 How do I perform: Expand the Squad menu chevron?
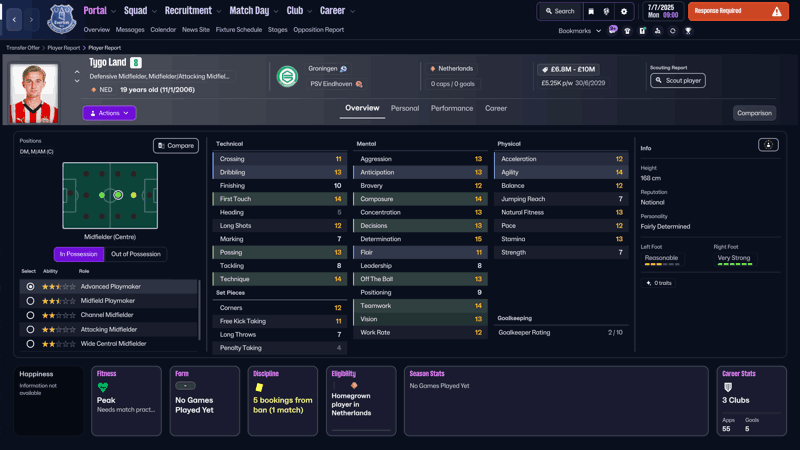pyautogui.click(x=154, y=11)
